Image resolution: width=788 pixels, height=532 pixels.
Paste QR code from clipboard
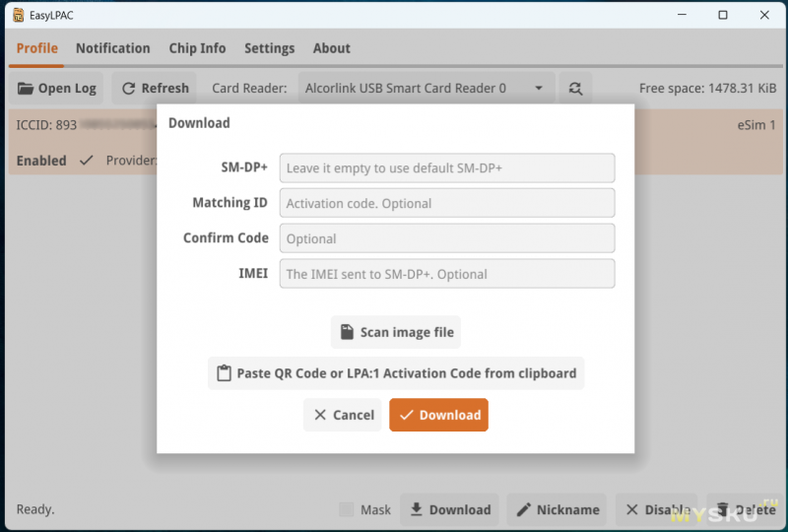click(x=396, y=373)
